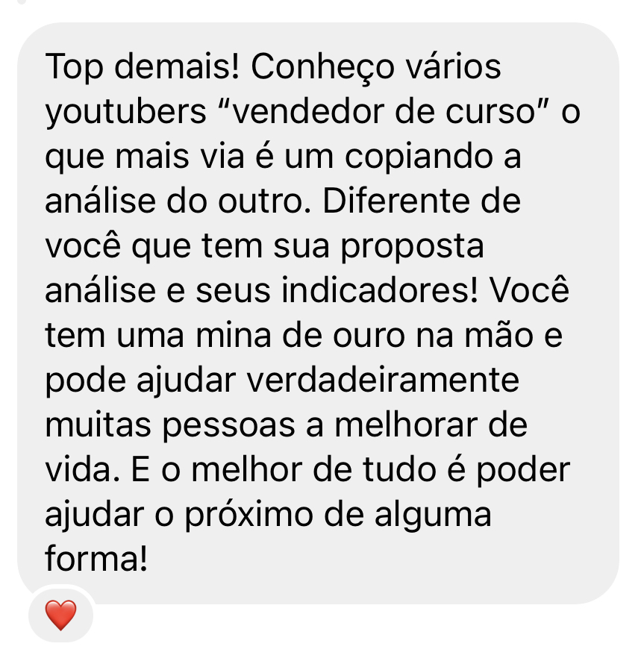Tap the word "indicadores!" in the bubble

click(380, 290)
